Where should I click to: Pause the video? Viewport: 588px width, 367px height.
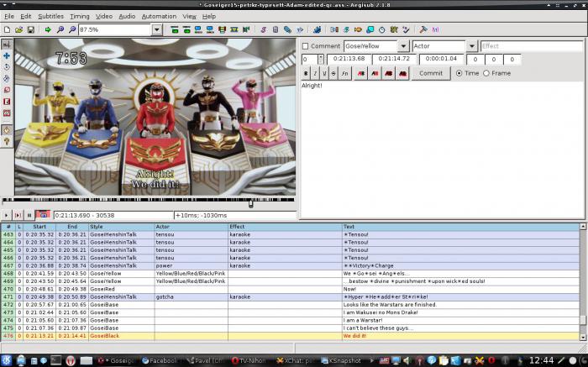point(29,215)
